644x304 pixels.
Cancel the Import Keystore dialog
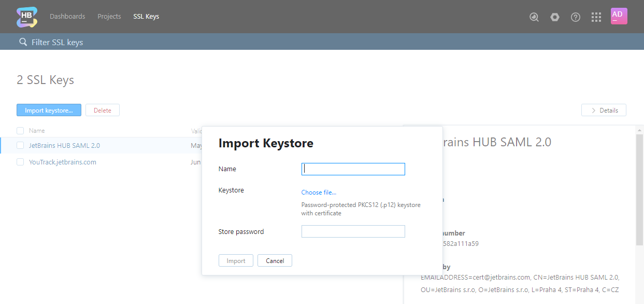275,260
